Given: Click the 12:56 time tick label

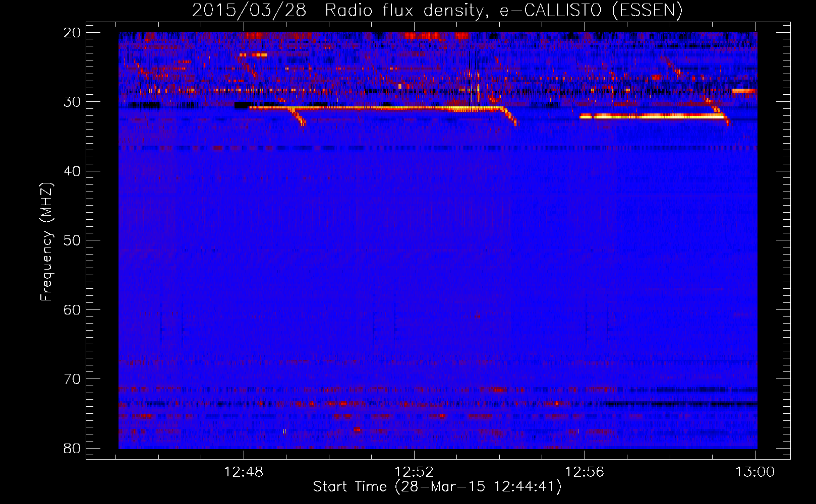Looking at the screenshot, I should [585, 472].
